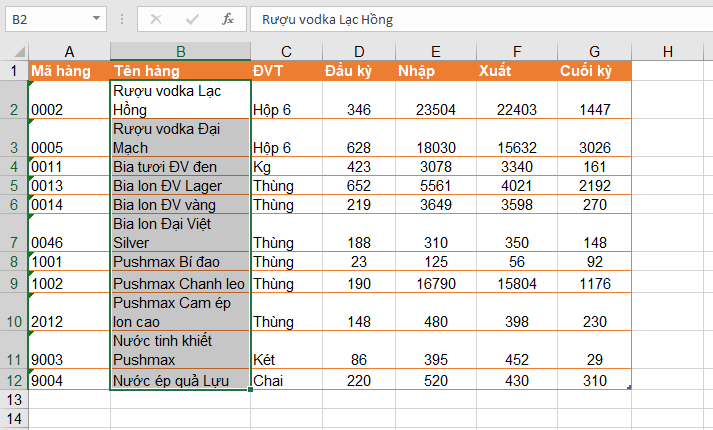The height and width of the screenshot is (430, 713).
Task: Select cell with code 0002
Action: tap(69, 100)
